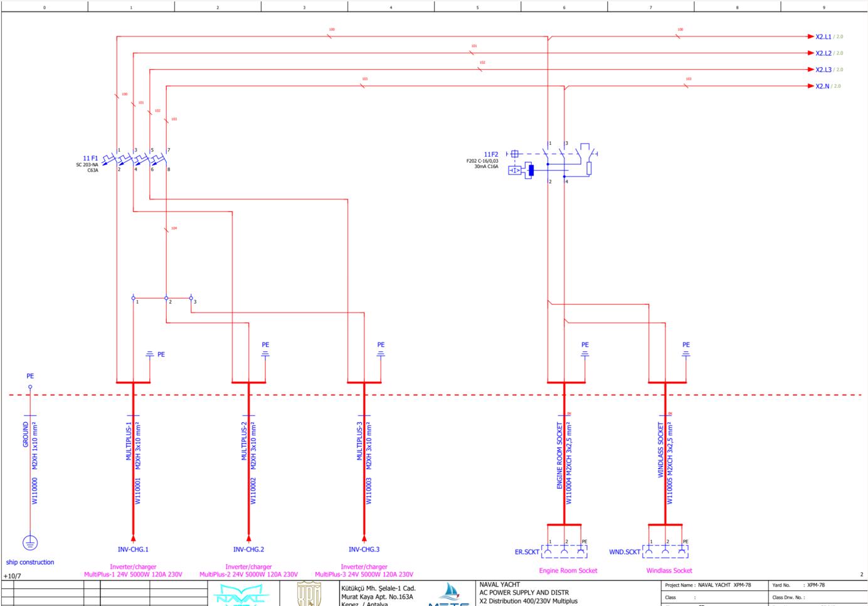Viewport: 868px width, 606px height.
Task: Select the 'Kütükçü Mh. Şelale-1 Cad.' address line
Action: [x=378, y=588]
